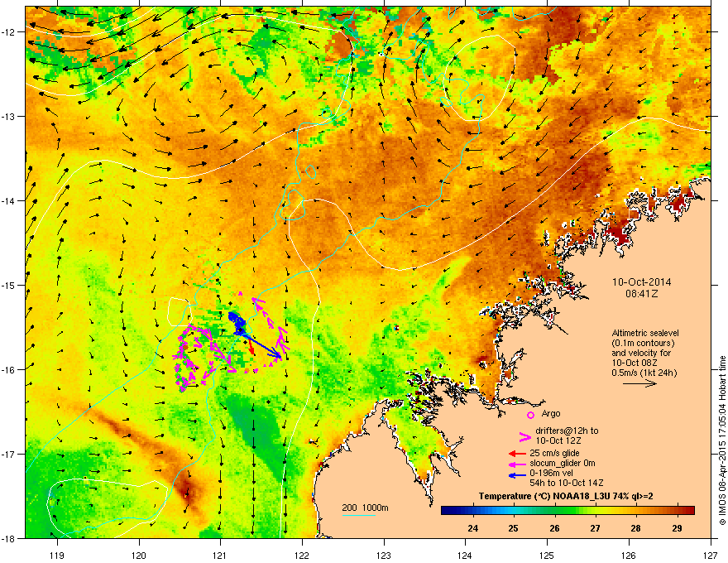Click the '200 1000m' isobath label
This screenshot has width=728, height=563.
point(365,508)
